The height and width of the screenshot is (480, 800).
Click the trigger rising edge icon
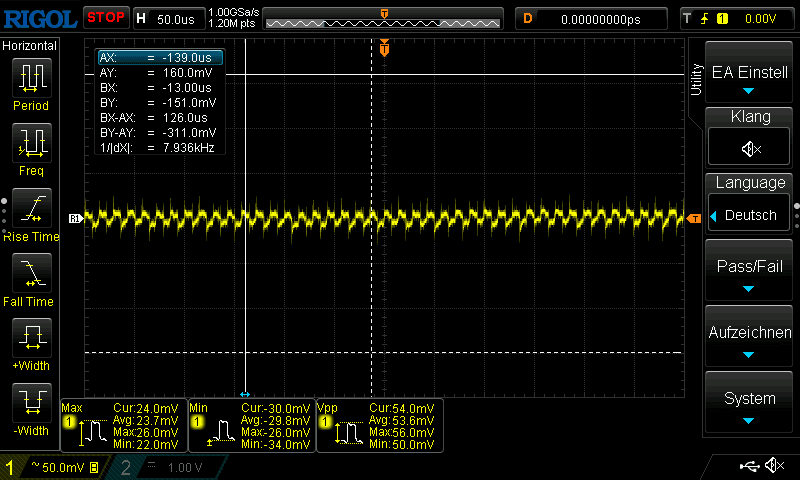pos(705,19)
